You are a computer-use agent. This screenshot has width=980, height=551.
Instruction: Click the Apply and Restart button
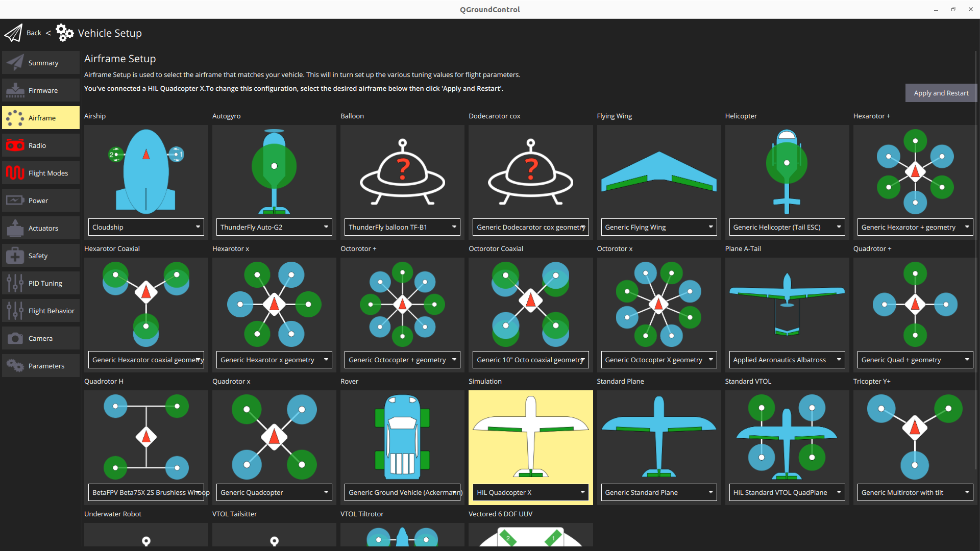(x=941, y=93)
